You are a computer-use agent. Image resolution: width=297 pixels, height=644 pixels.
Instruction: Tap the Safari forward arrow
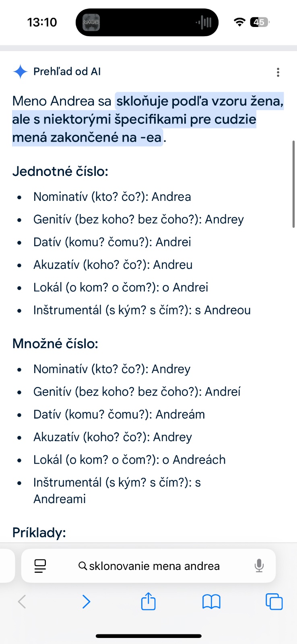pyautogui.click(x=86, y=602)
